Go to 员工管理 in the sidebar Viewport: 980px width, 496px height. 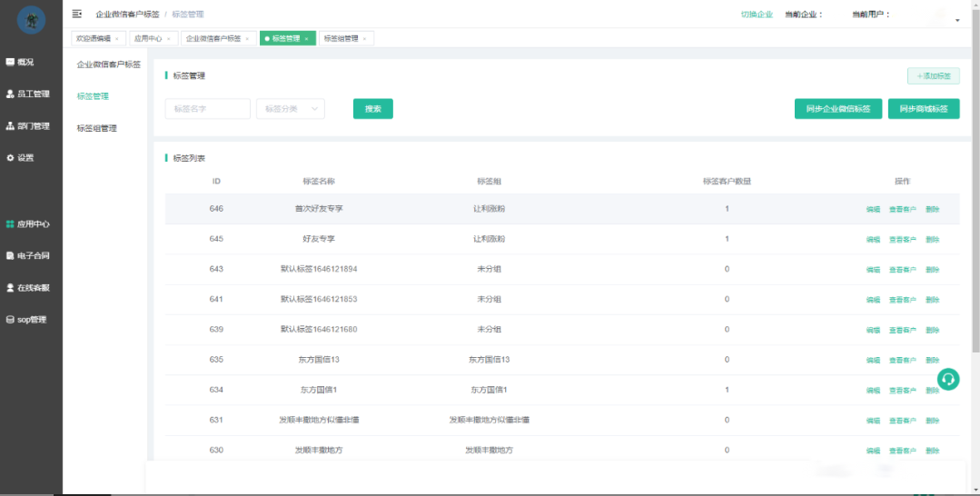pos(28,94)
